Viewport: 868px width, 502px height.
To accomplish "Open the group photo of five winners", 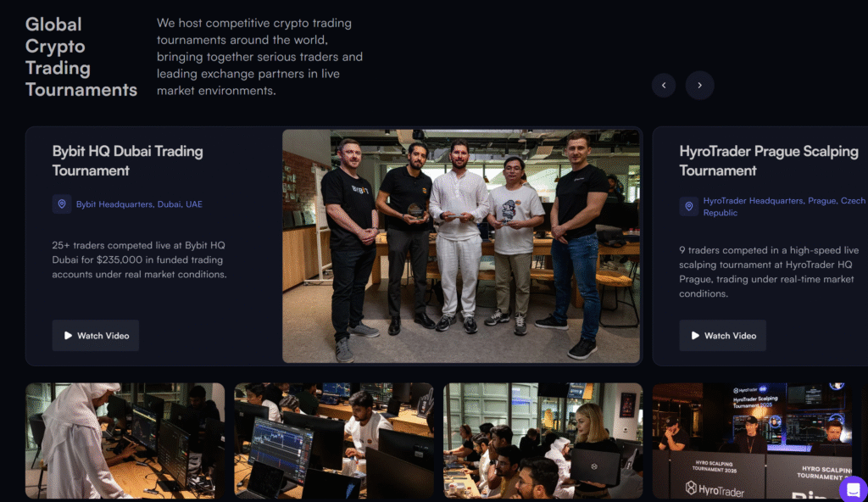I will pyautogui.click(x=461, y=246).
